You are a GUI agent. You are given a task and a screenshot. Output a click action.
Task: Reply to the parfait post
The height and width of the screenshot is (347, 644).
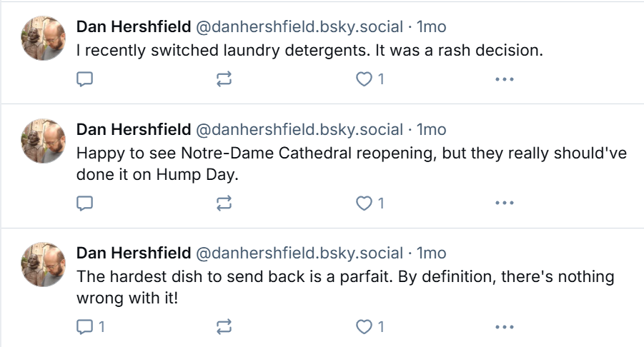coord(90,327)
